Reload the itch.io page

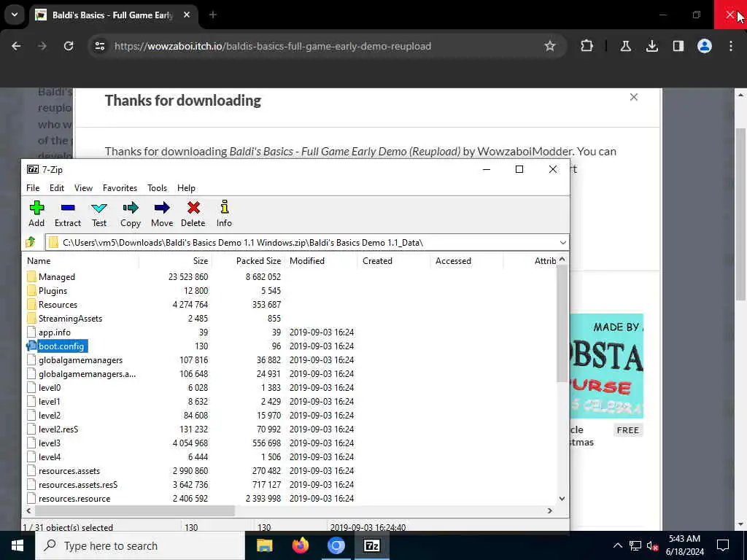coord(69,46)
